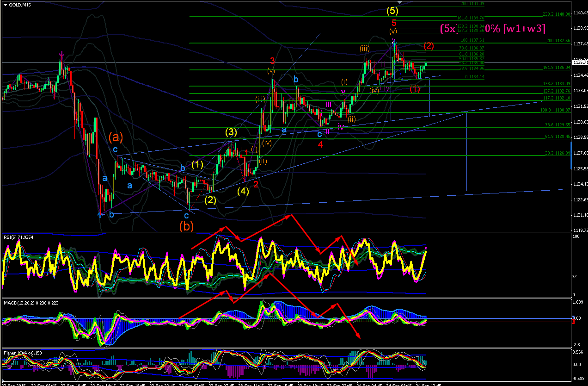Open the GOLD,M15 chart menu arrow

click(x=5, y=4)
